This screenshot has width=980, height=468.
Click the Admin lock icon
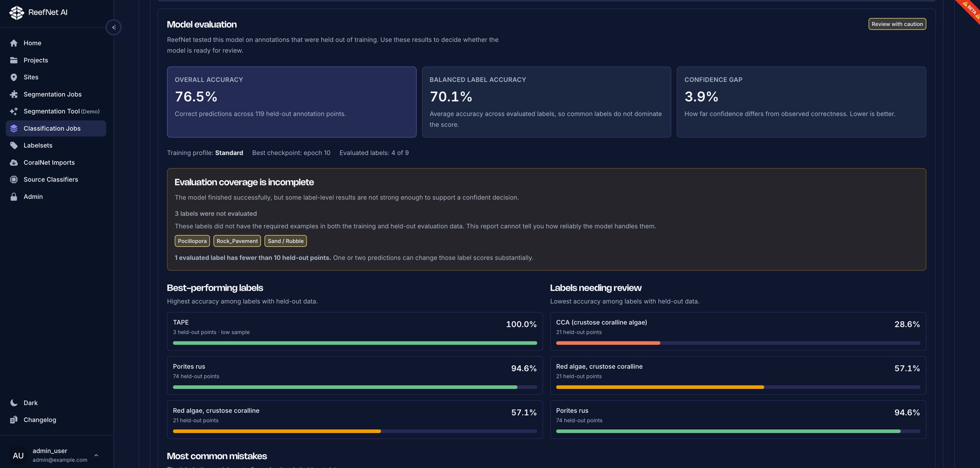[14, 196]
